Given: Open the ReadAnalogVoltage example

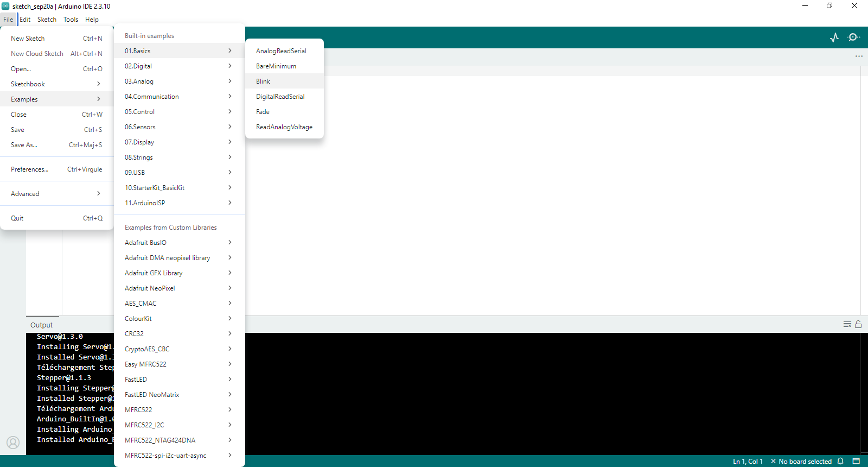Looking at the screenshot, I should tap(284, 127).
